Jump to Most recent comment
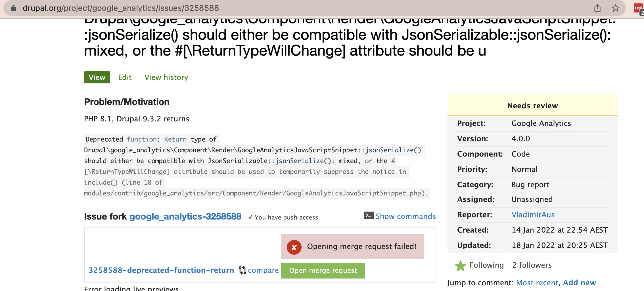This screenshot has height=291, width=644. pos(537,283)
